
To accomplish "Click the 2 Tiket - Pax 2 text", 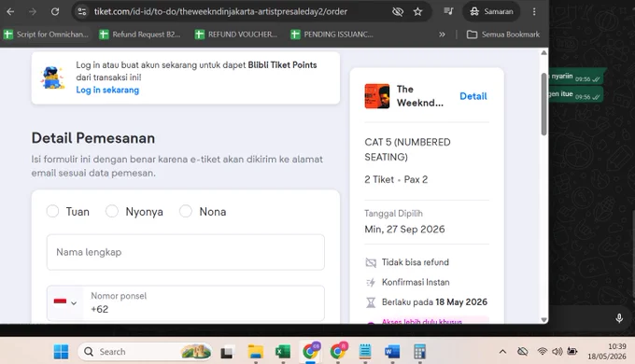I will pos(396,179).
